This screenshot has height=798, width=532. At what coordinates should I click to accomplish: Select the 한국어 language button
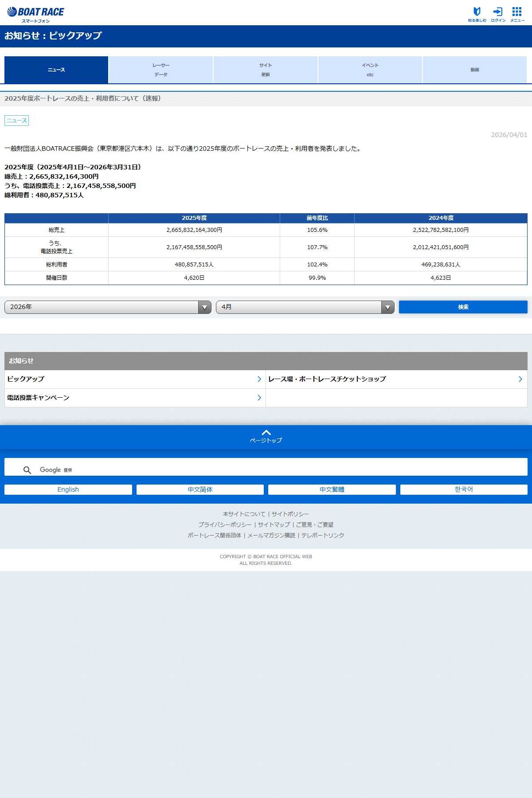click(x=464, y=489)
